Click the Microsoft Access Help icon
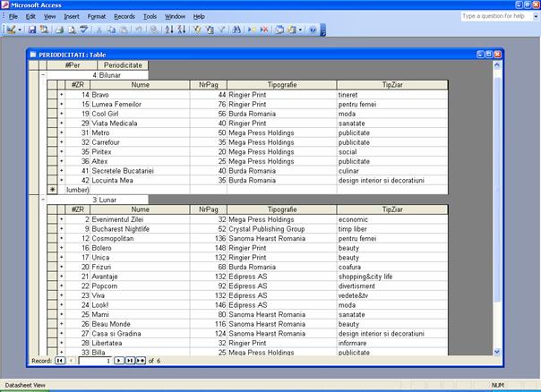Screen dimensions: 541x392 tap(313, 30)
